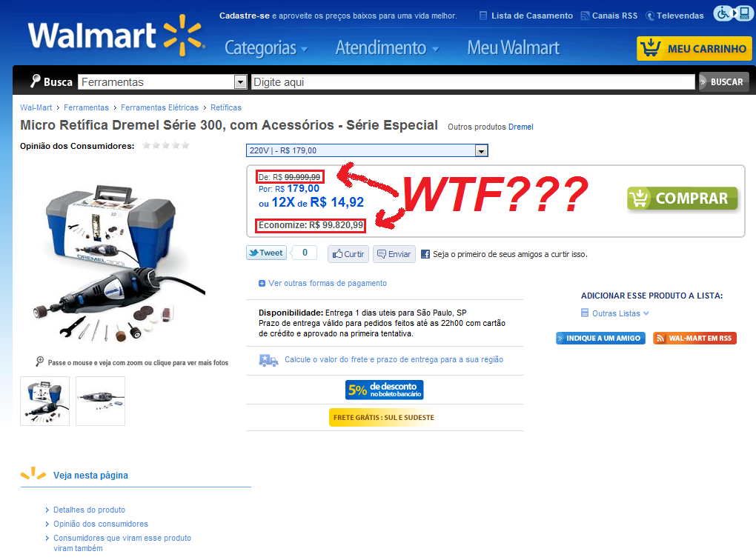Select the second product thumbnail image
Viewport: 756px width, 560px height.
click(100, 401)
